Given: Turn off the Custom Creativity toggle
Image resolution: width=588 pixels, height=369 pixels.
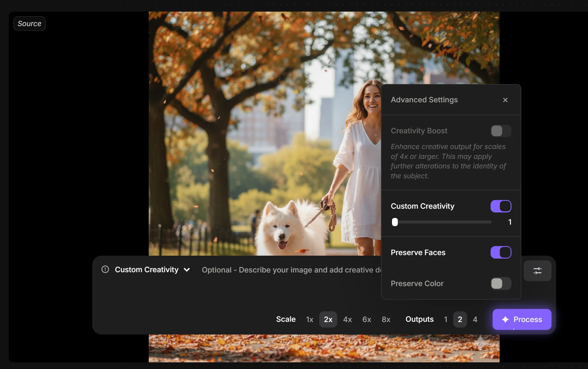Looking at the screenshot, I should click(501, 206).
